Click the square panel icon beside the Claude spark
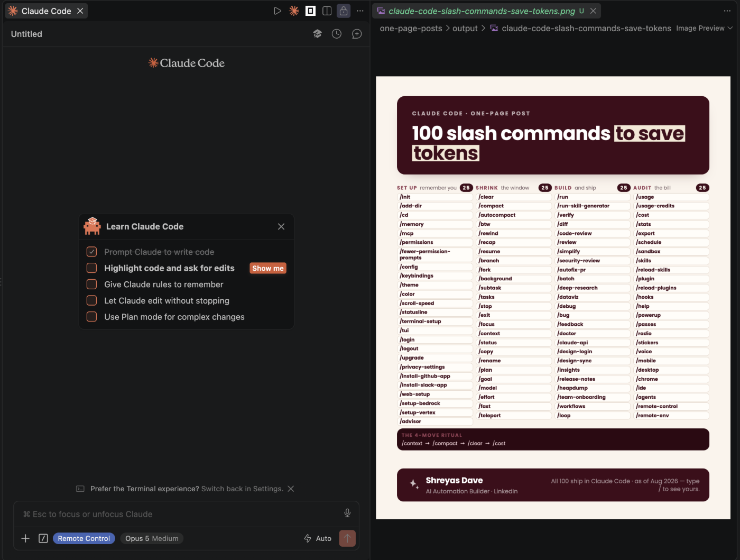The width and height of the screenshot is (740, 560). click(311, 11)
